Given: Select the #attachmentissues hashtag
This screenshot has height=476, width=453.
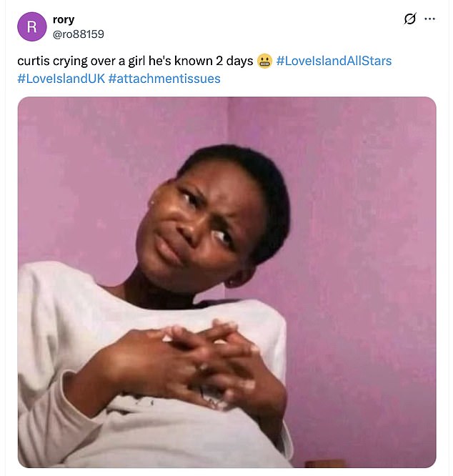Looking at the screenshot, I should 164,79.
